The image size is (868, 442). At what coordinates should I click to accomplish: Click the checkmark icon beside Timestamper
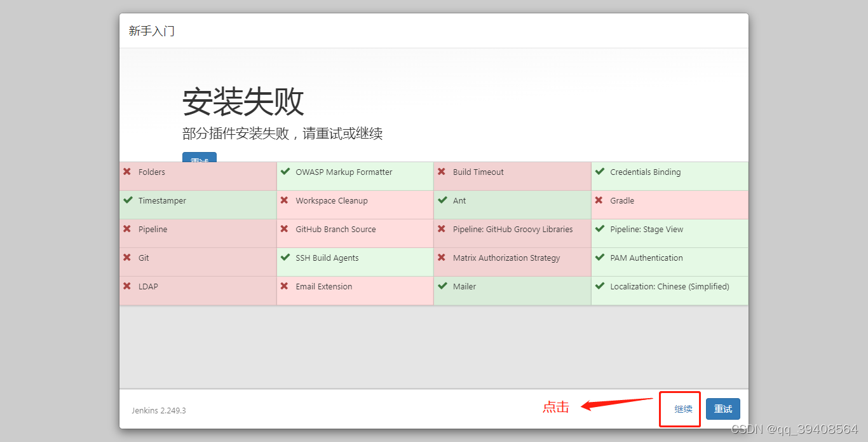click(128, 200)
